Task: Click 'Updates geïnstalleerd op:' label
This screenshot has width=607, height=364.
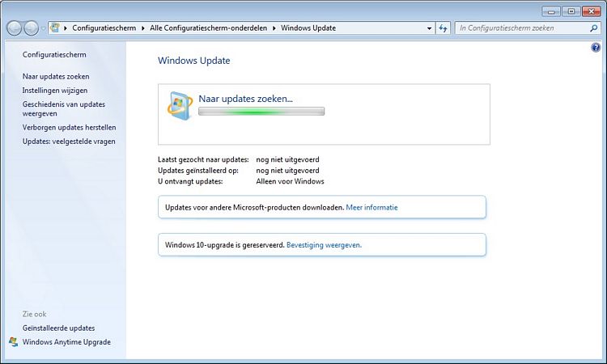Action: click(x=197, y=171)
